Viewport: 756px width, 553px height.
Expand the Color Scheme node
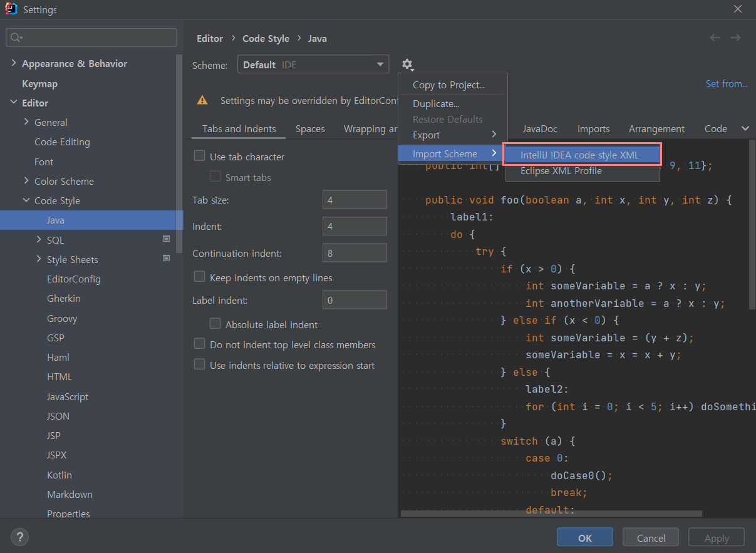[x=26, y=180]
